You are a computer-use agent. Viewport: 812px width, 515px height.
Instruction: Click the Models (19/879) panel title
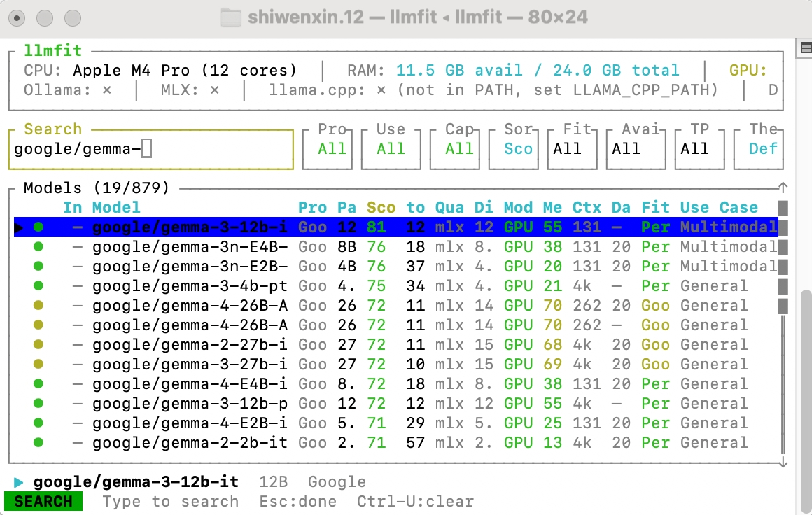pyautogui.click(x=97, y=188)
